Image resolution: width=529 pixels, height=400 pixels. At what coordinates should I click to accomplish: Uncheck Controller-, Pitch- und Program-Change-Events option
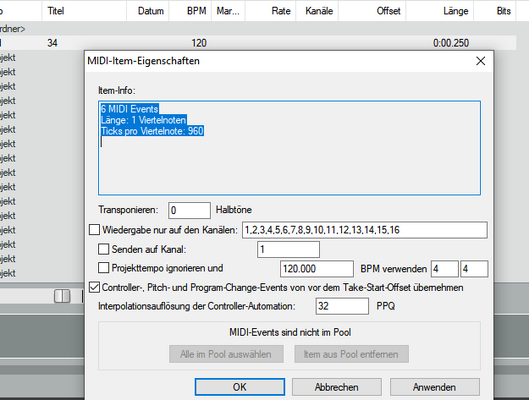[94, 287]
